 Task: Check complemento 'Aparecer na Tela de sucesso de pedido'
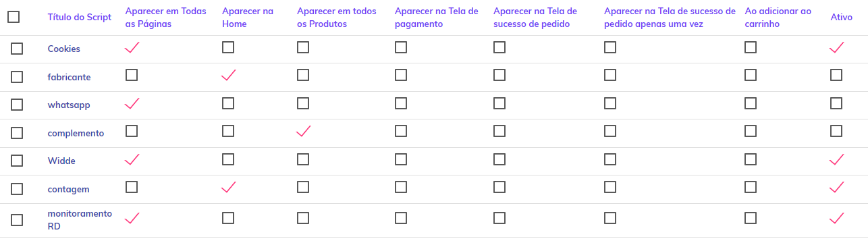[499, 131]
